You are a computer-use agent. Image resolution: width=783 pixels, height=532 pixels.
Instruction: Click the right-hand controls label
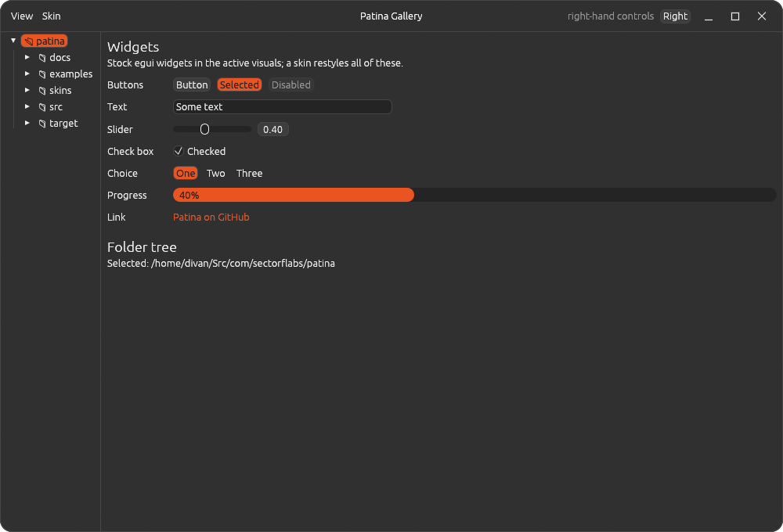[x=611, y=16]
